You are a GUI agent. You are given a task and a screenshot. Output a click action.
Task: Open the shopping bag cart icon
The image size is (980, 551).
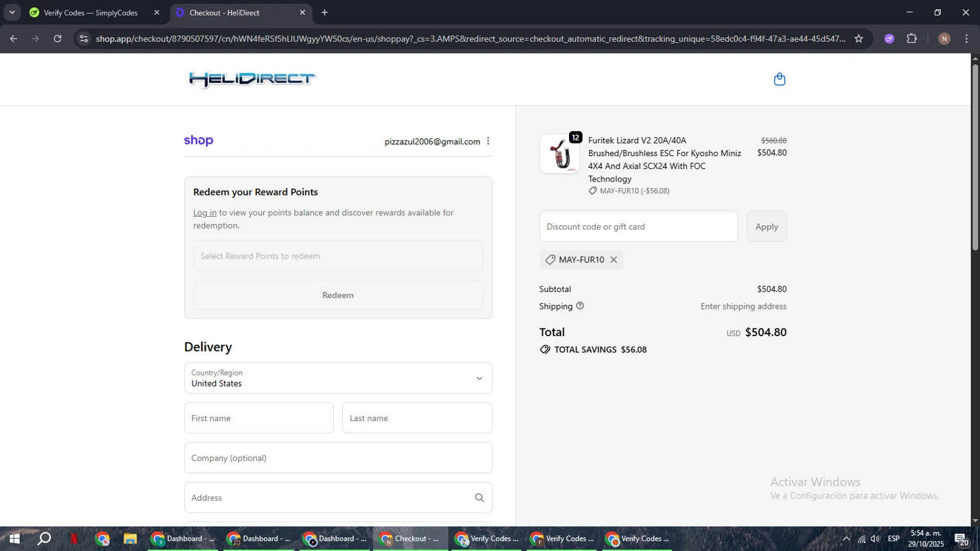[779, 80]
